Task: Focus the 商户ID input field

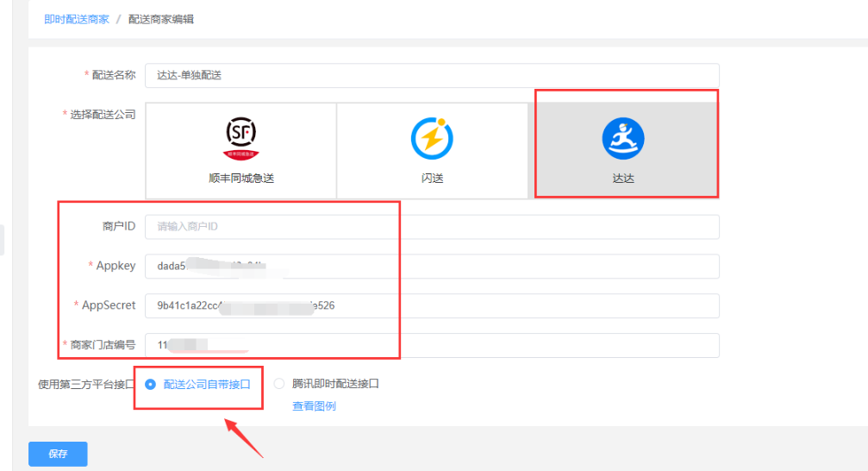Action: tap(432, 227)
